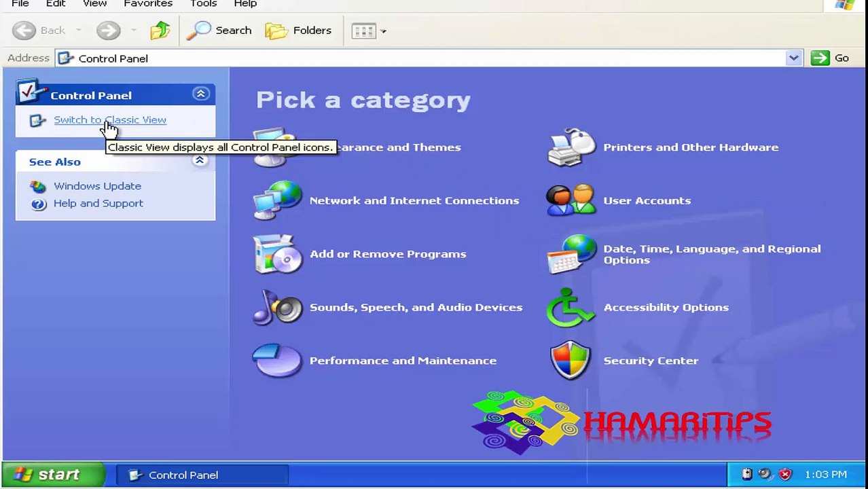Click the Control Panel icon in address bar

tap(65, 58)
